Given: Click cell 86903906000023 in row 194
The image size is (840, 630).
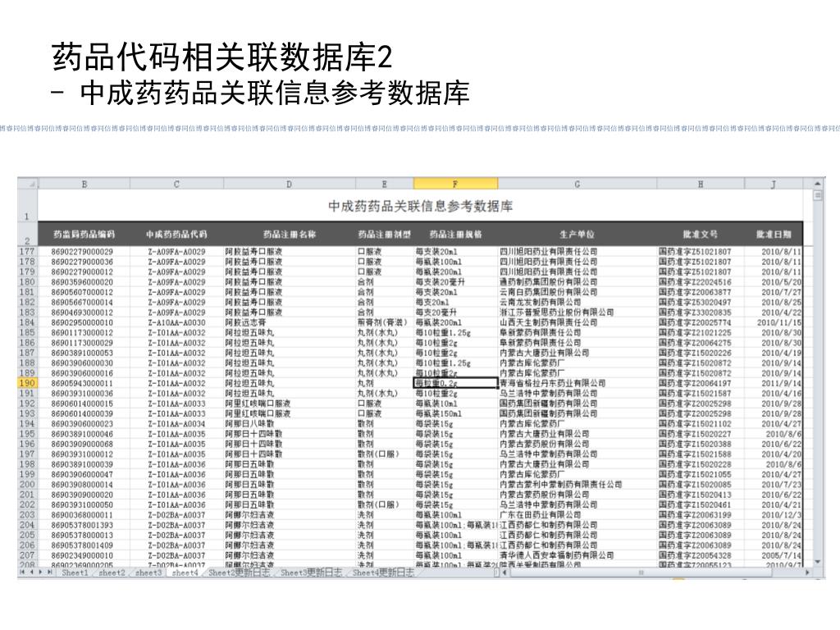Looking at the screenshot, I should (x=83, y=424).
